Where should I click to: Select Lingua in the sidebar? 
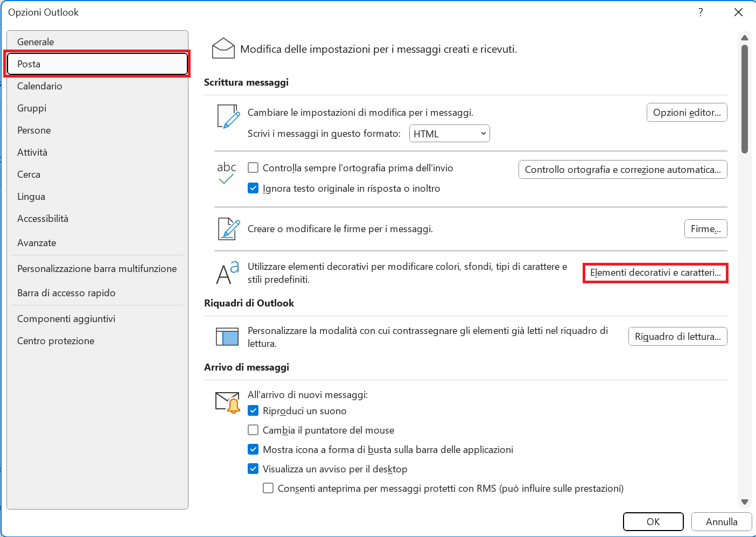coord(97,196)
